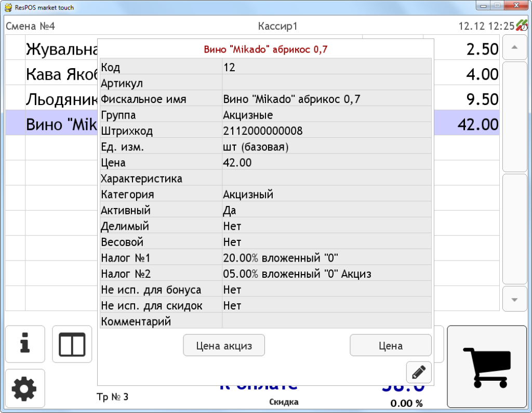Click the empty 'Характеристика' value cell
This screenshot has height=413, width=532.
click(327, 178)
